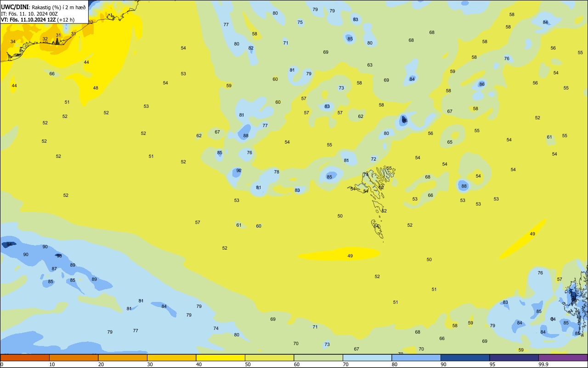Select the humidity value 78 on the map
Viewport: 588px width, 368px height.
click(277, 172)
